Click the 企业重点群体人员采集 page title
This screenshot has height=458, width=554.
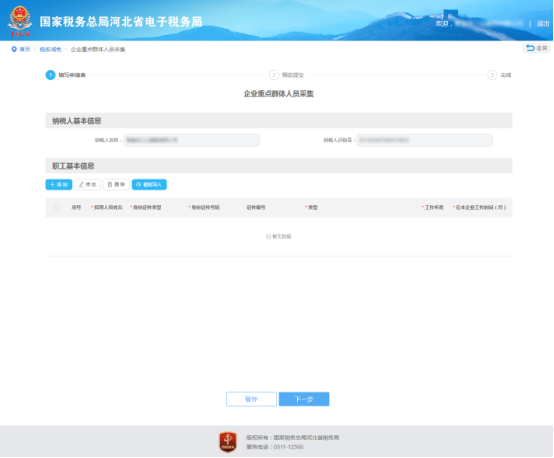coord(278,94)
